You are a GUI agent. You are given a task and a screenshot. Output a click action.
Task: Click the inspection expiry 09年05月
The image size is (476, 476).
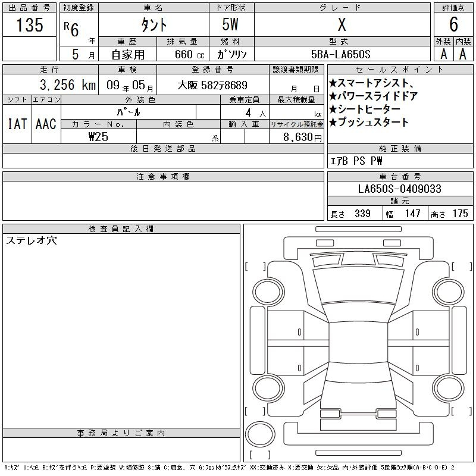[x=130, y=85]
